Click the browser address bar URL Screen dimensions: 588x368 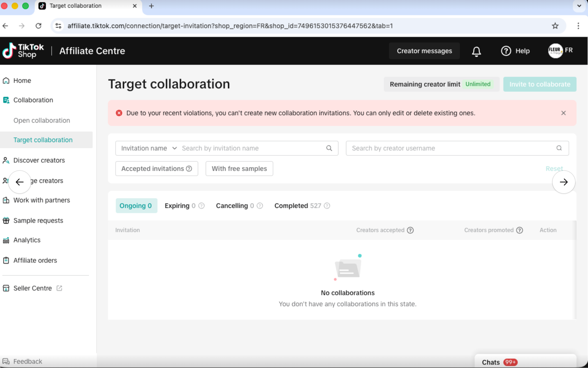(230, 26)
